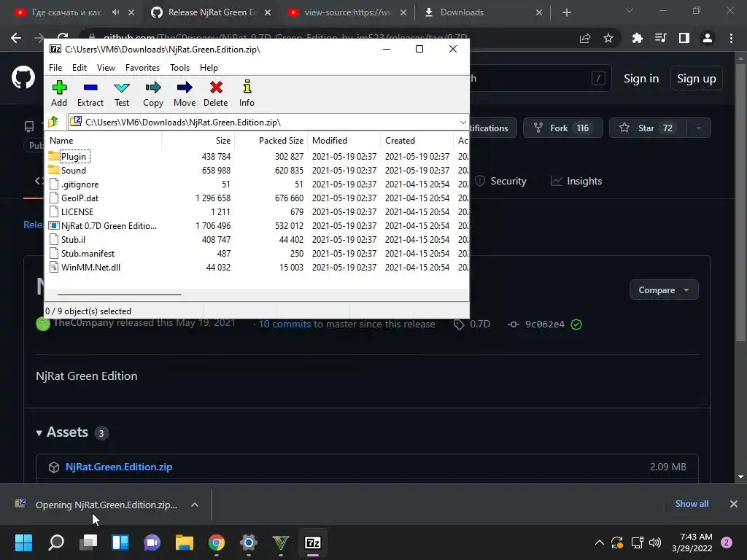Click the Add button in 7-Zip toolbar
This screenshot has width=747, height=560.
pyautogui.click(x=59, y=93)
